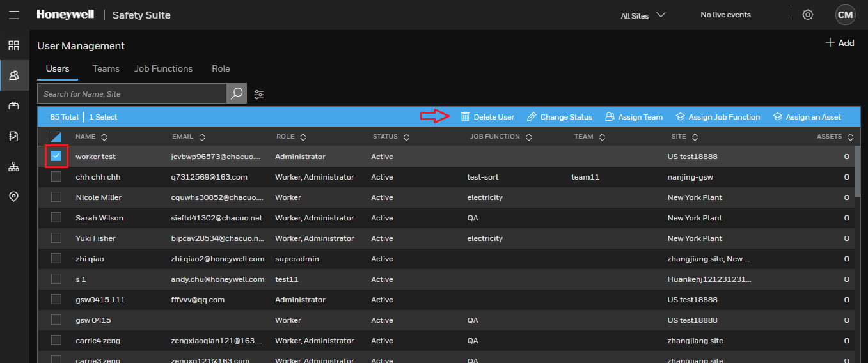Click the Nicole Miller name cell
This screenshot has height=363, width=868.
coord(99,197)
